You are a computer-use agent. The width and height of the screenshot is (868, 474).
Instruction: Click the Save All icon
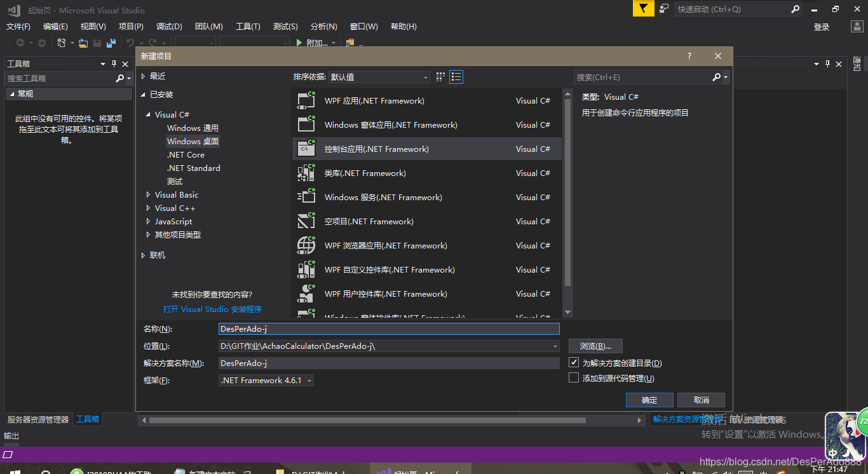coord(111,43)
